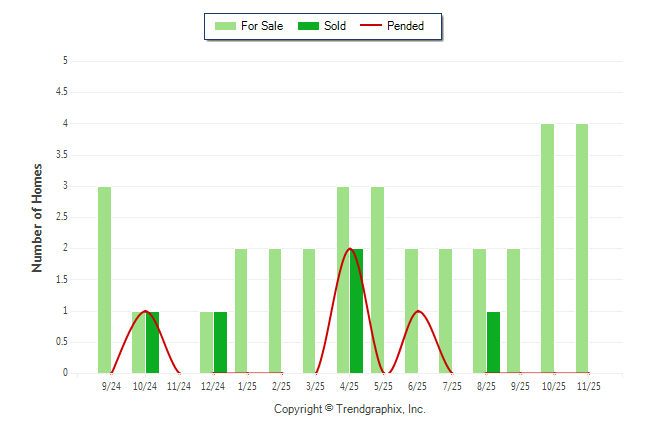Click the dark green Sold legend swatch
Screen dimensions: 646x434
310,26
